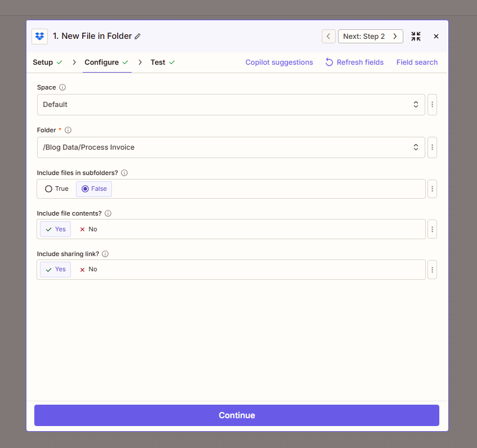The width and height of the screenshot is (477, 448).
Task: Click the Dropbox app icon
Action: (39, 36)
